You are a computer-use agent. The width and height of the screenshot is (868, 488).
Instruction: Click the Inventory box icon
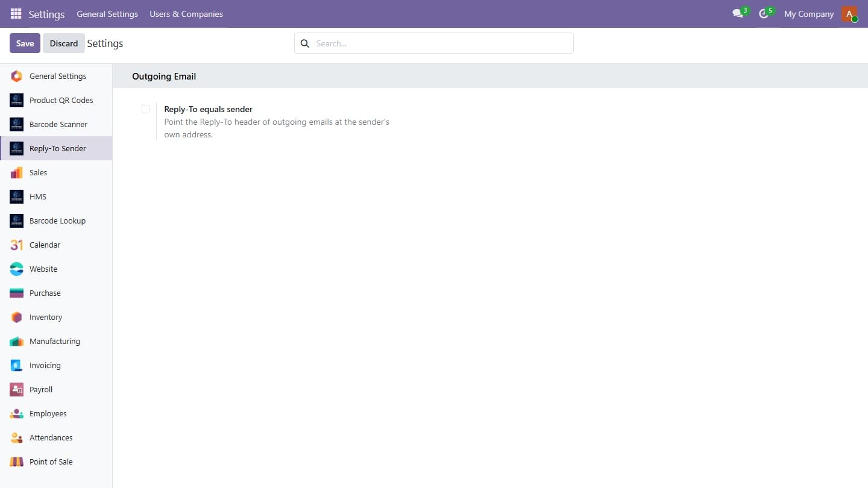(17, 318)
